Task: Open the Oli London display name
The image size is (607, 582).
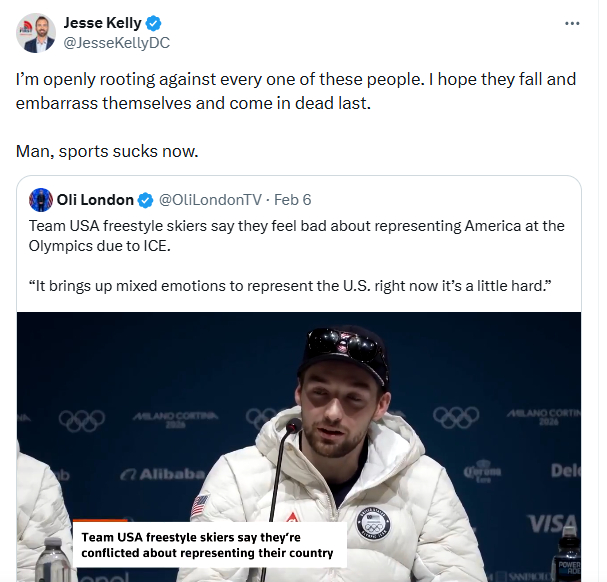Action: pos(95,199)
